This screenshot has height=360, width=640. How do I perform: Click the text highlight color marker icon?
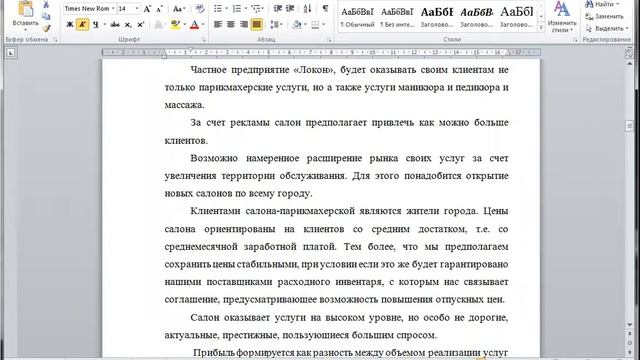click(x=176, y=25)
